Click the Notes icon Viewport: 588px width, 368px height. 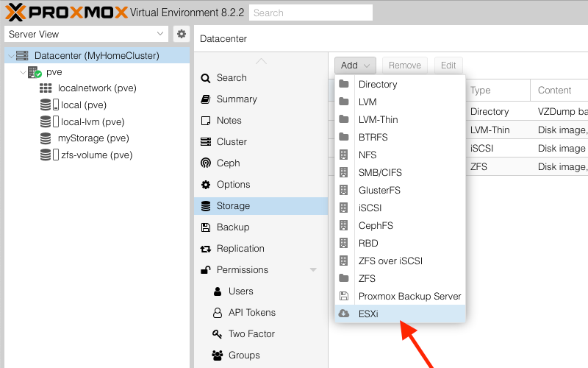(x=206, y=121)
